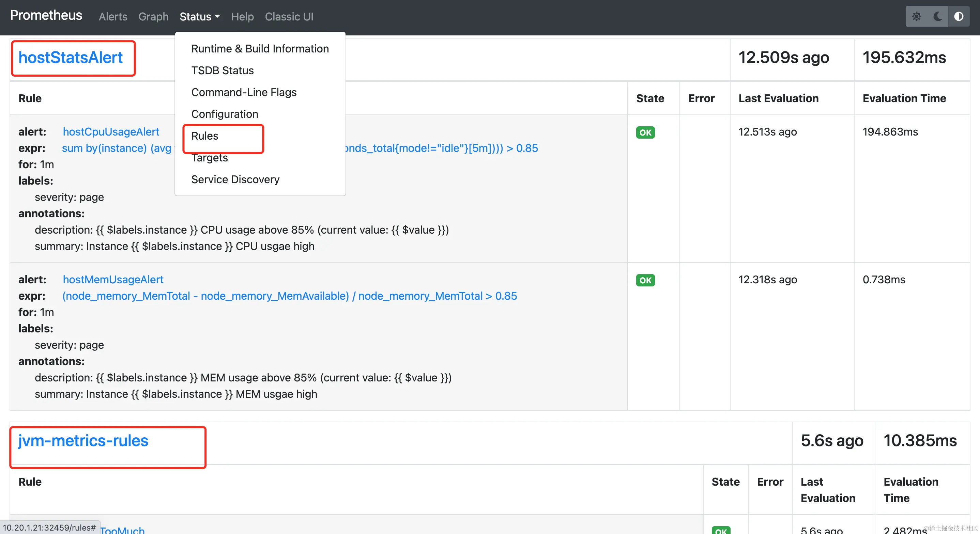Switch to Classic UI
Viewport: 980px width, 534px height.
click(289, 17)
